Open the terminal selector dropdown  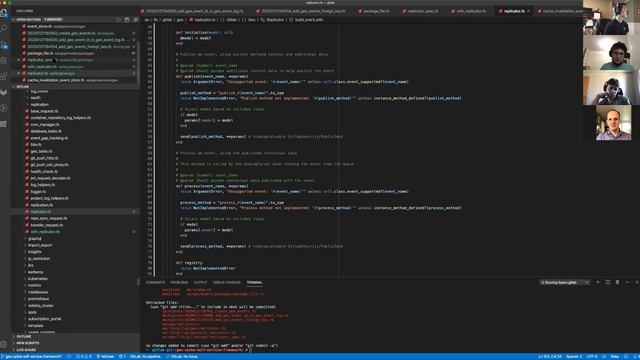tap(565, 282)
